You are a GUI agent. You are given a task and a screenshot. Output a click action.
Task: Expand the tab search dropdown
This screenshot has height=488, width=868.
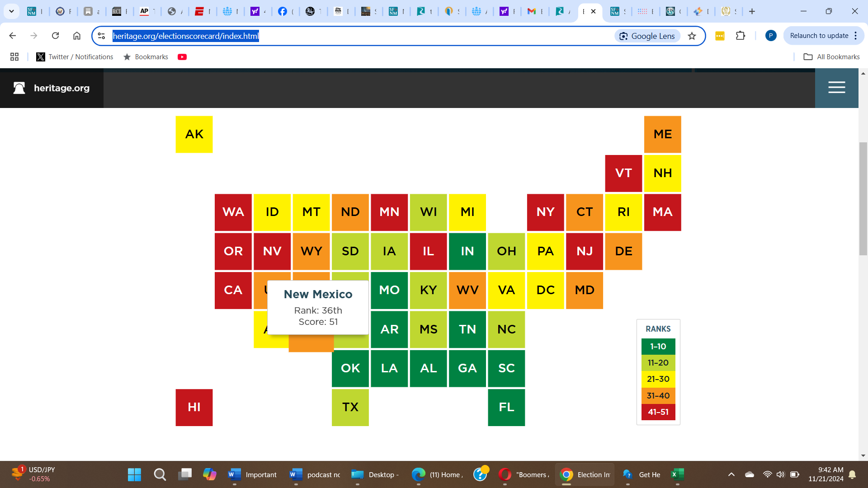tap(11, 11)
